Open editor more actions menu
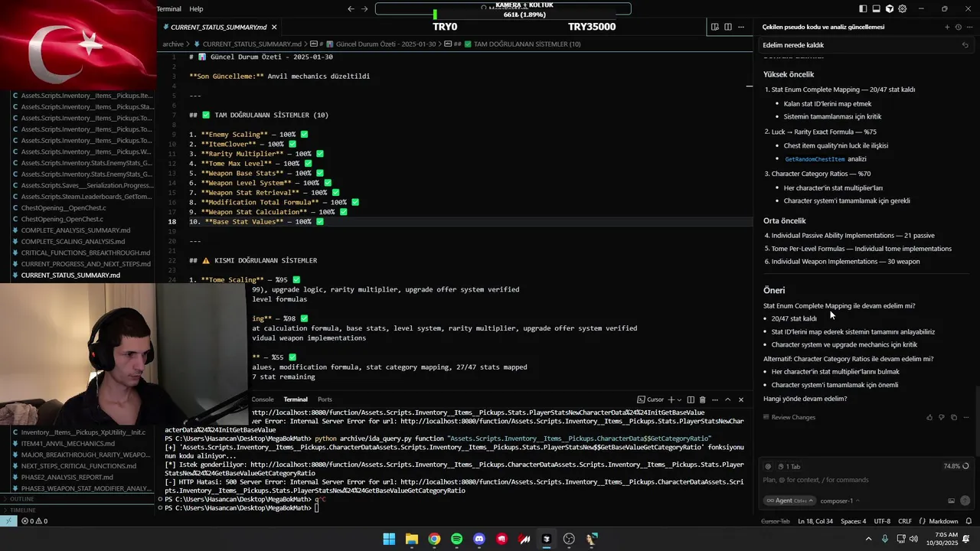980x551 pixels. [x=740, y=27]
